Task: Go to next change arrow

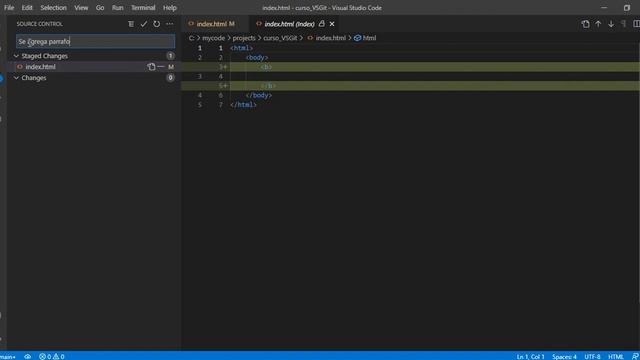Action: (611, 24)
